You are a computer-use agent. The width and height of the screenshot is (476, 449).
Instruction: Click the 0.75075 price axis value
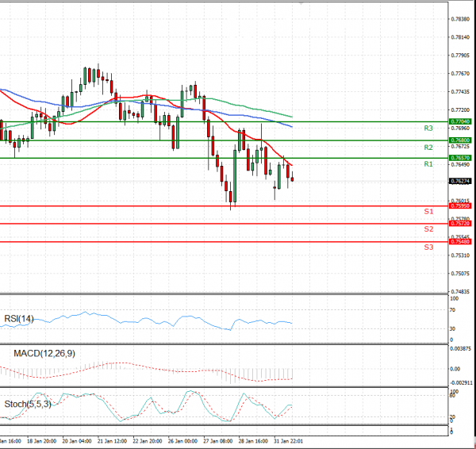460,274
